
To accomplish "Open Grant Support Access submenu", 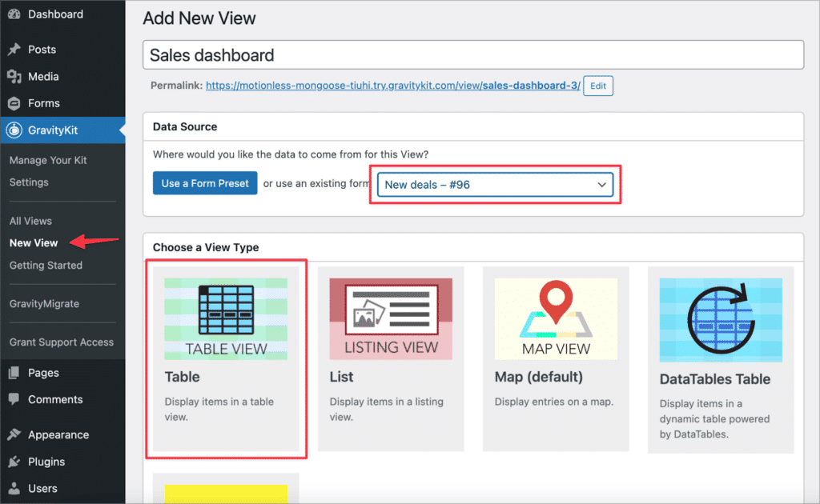I will pyautogui.click(x=61, y=342).
